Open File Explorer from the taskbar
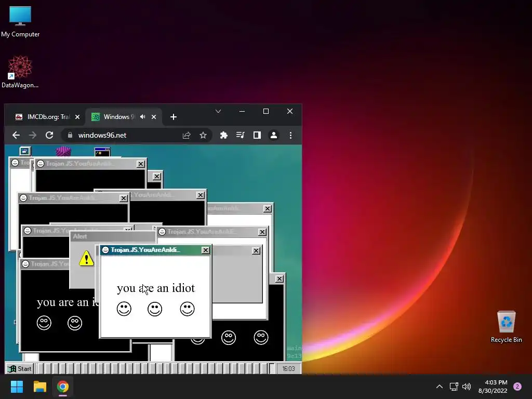This screenshot has height=399, width=532. [x=39, y=387]
